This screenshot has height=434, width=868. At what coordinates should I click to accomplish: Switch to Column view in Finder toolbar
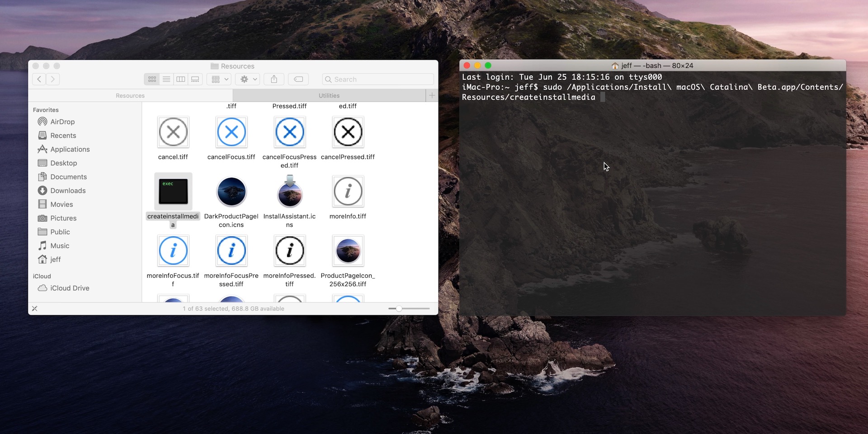[x=180, y=79]
